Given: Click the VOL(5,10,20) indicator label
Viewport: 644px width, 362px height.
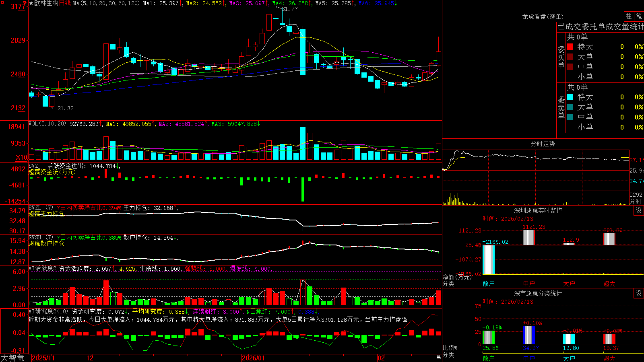Looking at the screenshot, I should 47,124.
